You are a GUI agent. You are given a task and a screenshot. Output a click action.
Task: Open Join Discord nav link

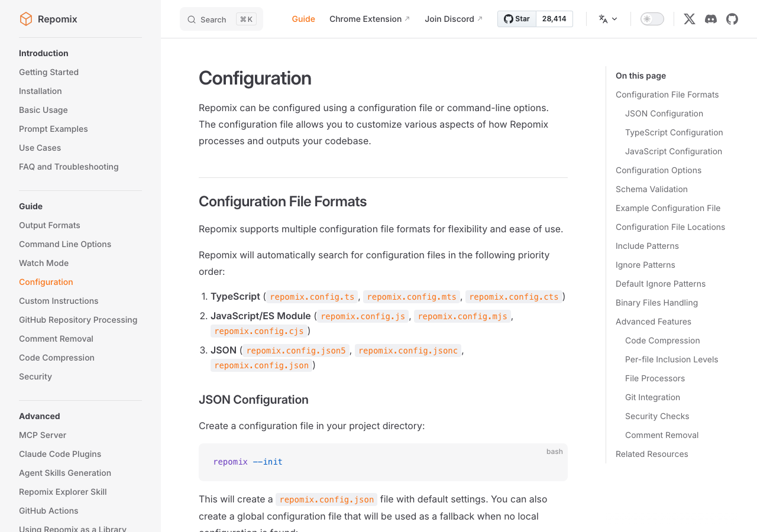click(454, 19)
